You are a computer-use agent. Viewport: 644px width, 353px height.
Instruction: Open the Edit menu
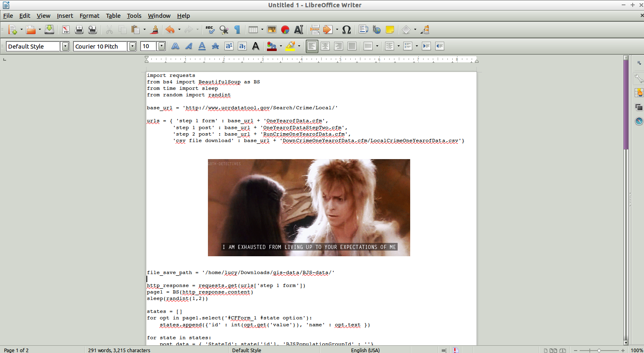25,16
